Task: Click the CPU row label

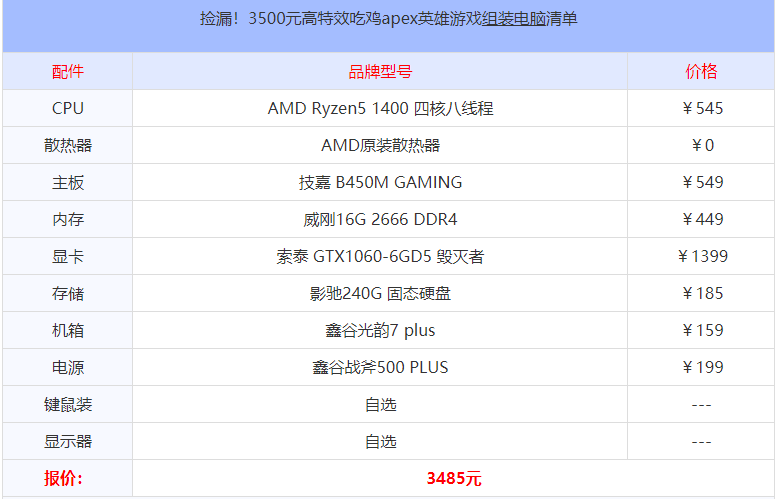Action: (68, 108)
